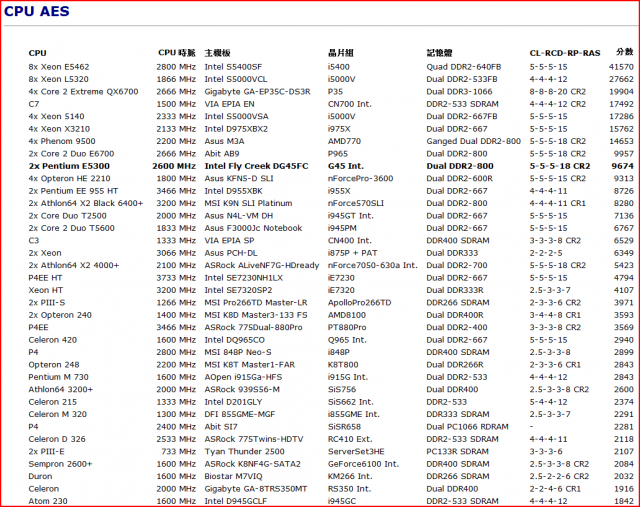Click Intel Fly Creek DG45FC motherboard
The image size is (640, 507).
click(x=256, y=166)
